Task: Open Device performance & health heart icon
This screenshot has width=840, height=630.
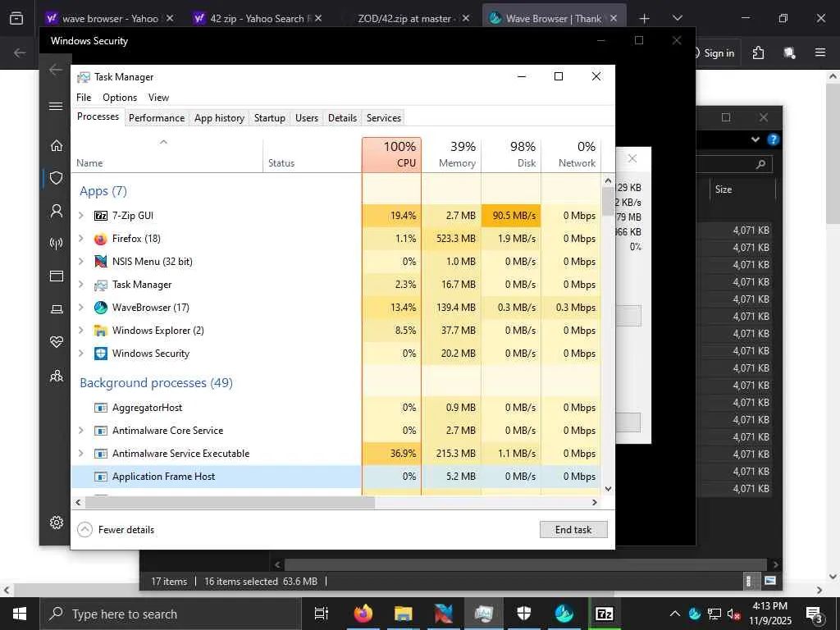Action: (57, 342)
